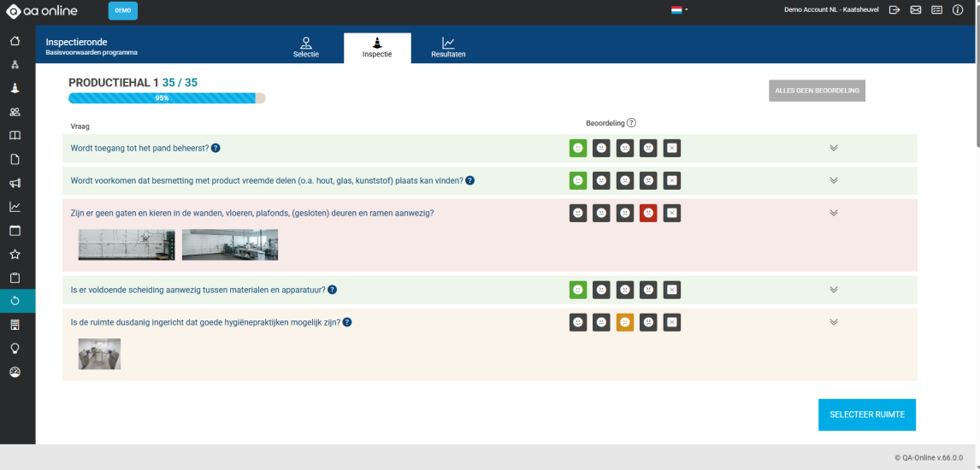980x470 pixels.
Task: Show help for 'goede hygiënepraktijken' question
Action: click(347, 322)
